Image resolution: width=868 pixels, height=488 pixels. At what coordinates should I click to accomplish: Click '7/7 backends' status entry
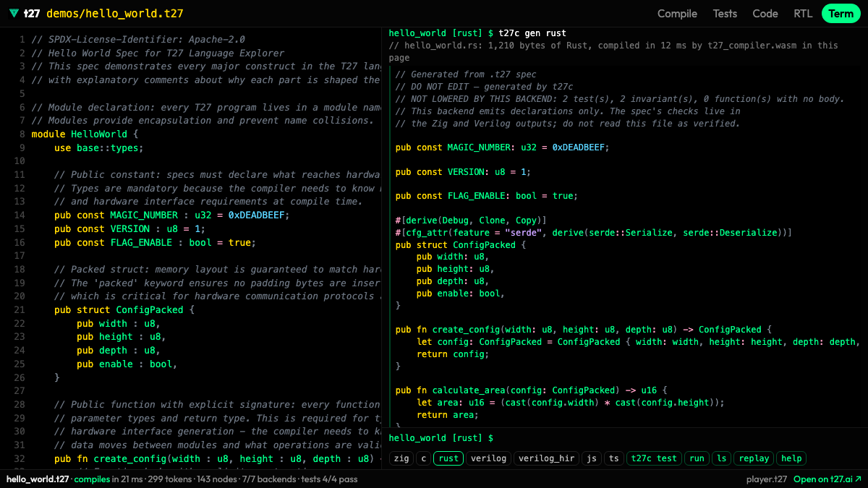[269, 479]
